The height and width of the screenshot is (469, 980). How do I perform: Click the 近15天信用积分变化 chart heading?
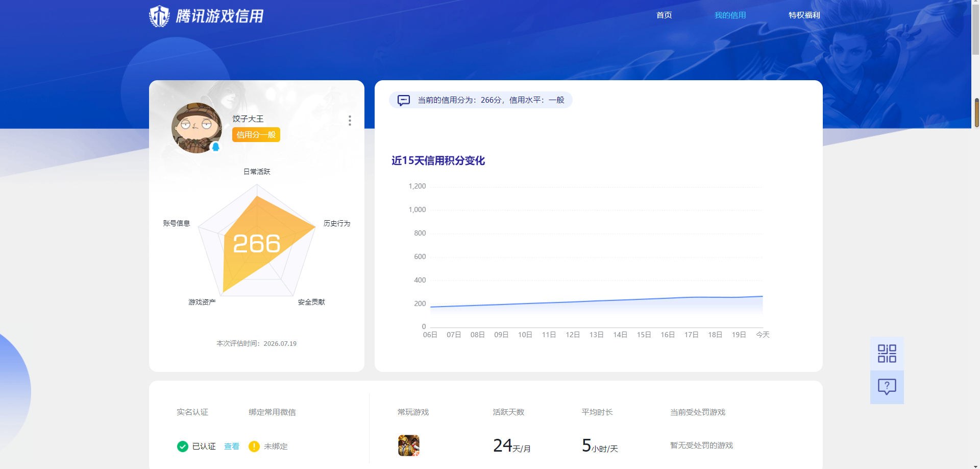pos(438,160)
